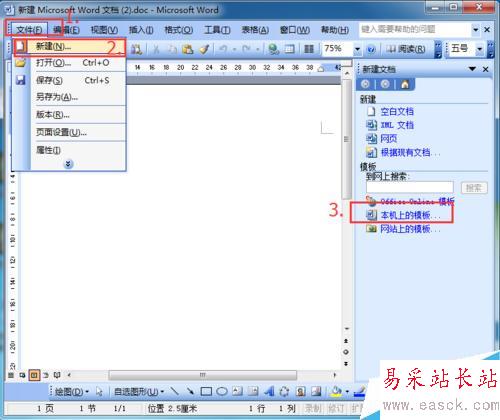This screenshot has height=420, width=500.
Task: Open the 格式(O) menu
Action: click(178, 30)
